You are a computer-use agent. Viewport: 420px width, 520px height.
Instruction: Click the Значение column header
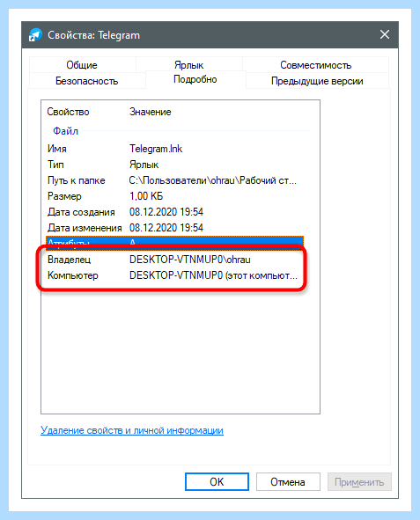151,112
